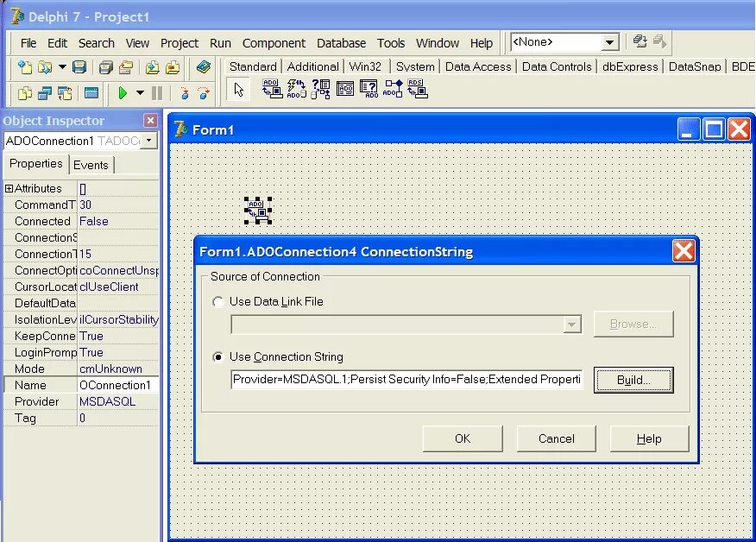Open the dropdown arrow beside Run icon
This screenshot has width=756, height=542.
click(140, 92)
